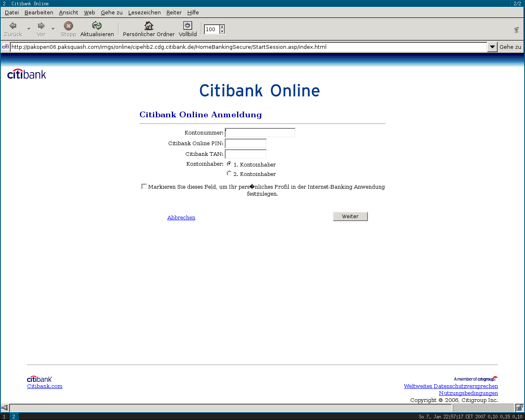Click the date and time in bottom bar
The height and width of the screenshot is (420, 525).
click(452, 417)
